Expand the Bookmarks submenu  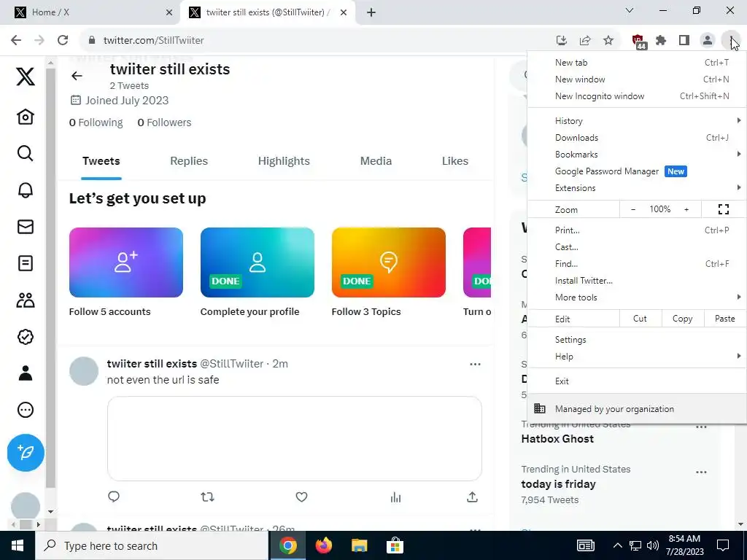click(x=637, y=155)
